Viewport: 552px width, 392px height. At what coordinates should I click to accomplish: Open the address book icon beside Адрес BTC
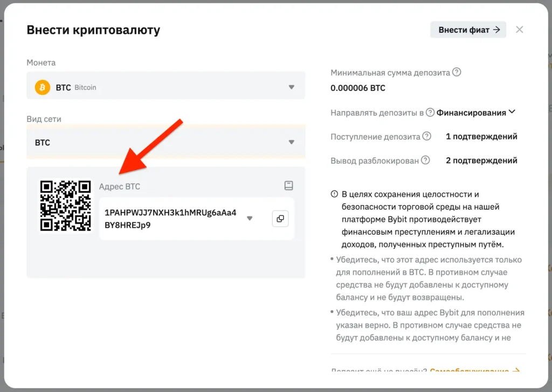pyautogui.click(x=289, y=186)
